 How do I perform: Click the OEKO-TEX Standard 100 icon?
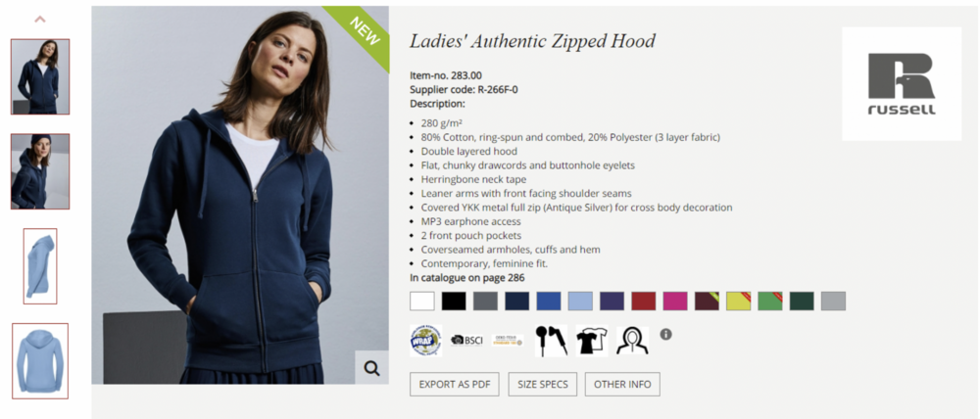click(x=508, y=341)
